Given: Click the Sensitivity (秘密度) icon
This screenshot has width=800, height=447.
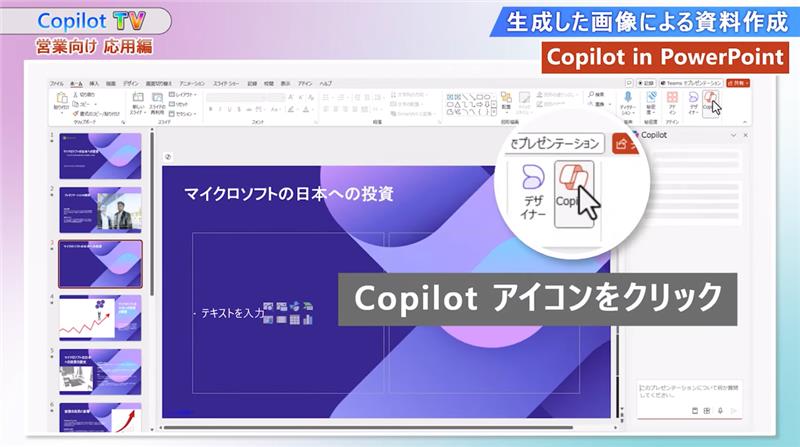Looking at the screenshot, I should [x=652, y=102].
